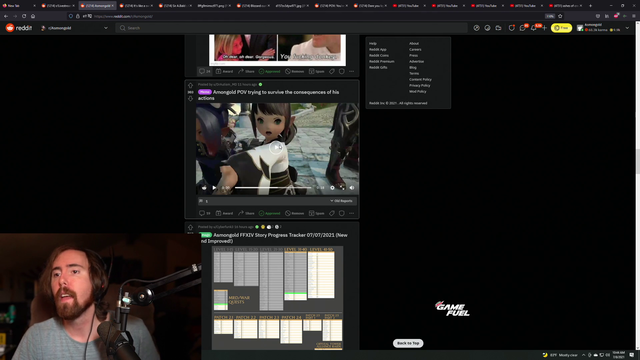Share the Amongold POV post
The width and height of the screenshot is (640, 360).
click(246, 213)
